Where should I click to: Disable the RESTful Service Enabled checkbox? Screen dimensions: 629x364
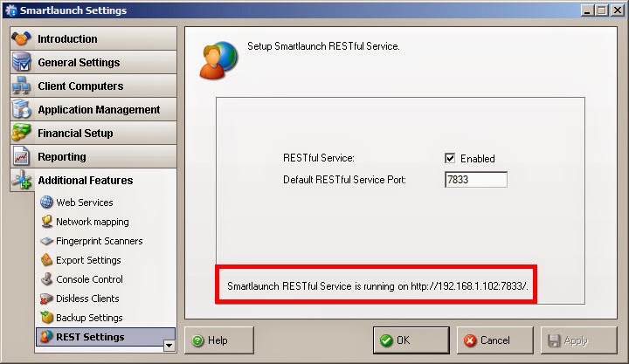450,158
